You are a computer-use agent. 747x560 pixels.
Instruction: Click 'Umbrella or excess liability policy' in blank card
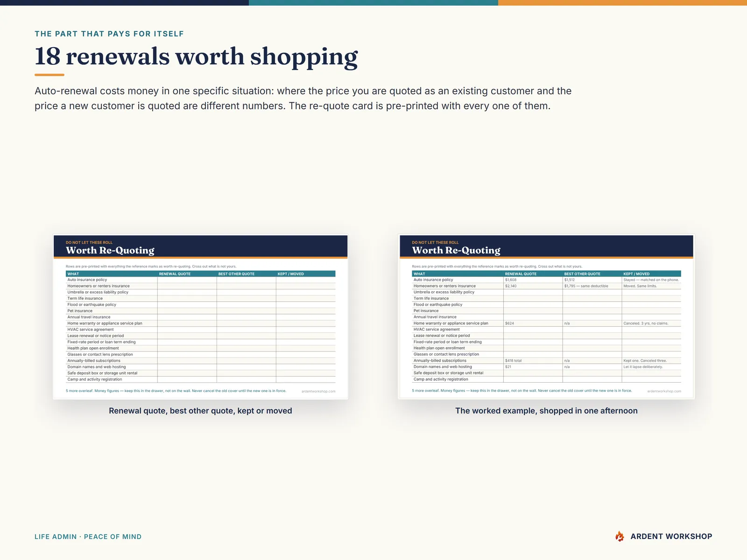pos(98,292)
